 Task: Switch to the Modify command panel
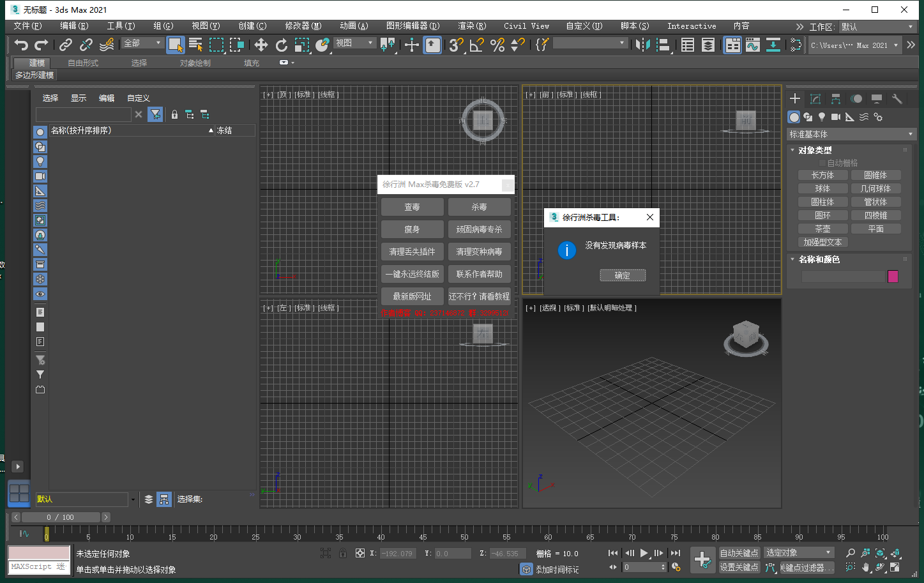click(x=815, y=98)
